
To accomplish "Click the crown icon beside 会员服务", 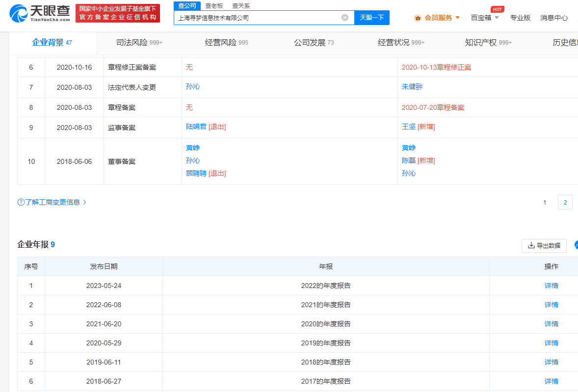I will [x=418, y=18].
